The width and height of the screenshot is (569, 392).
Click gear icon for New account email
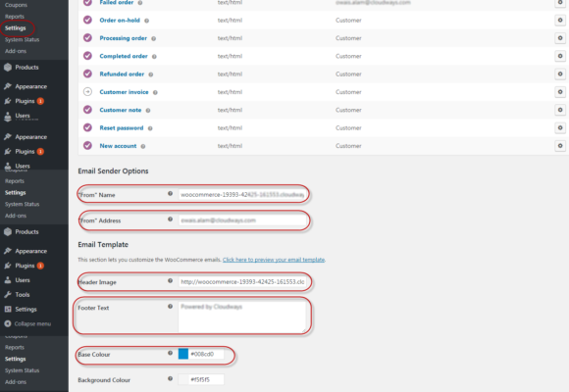tap(560, 146)
